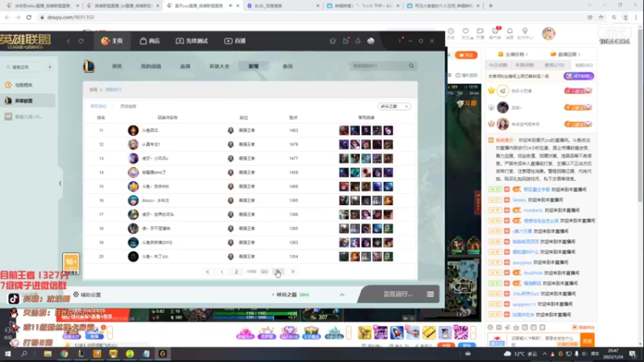Click the Douyu user profile avatar
This screenshot has height=362, width=644.
pyautogui.click(x=548, y=34)
